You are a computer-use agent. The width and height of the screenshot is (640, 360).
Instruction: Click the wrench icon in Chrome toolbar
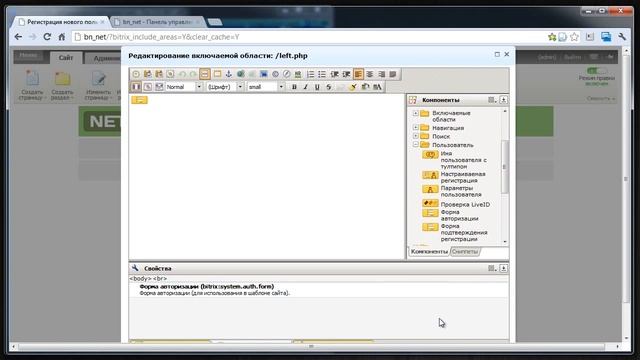tap(622, 37)
